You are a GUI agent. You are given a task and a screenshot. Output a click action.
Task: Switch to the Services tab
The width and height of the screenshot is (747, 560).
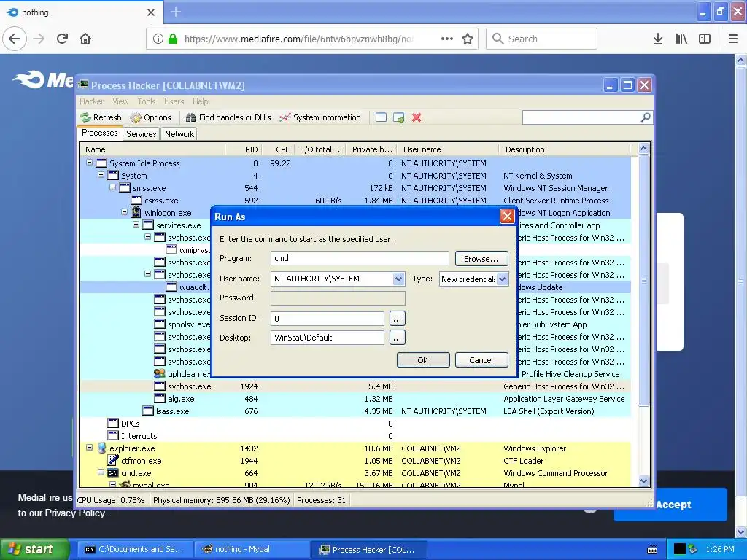click(x=141, y=134)
